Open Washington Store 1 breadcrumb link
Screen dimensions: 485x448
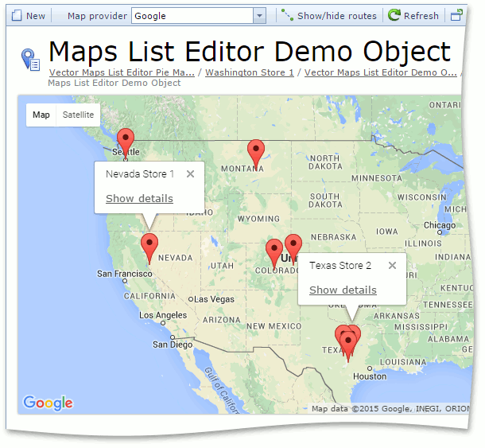coord(250,72)
